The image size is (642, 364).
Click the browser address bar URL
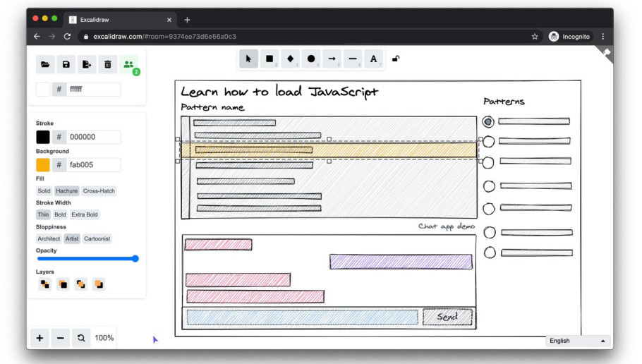(x=164, y=37)
